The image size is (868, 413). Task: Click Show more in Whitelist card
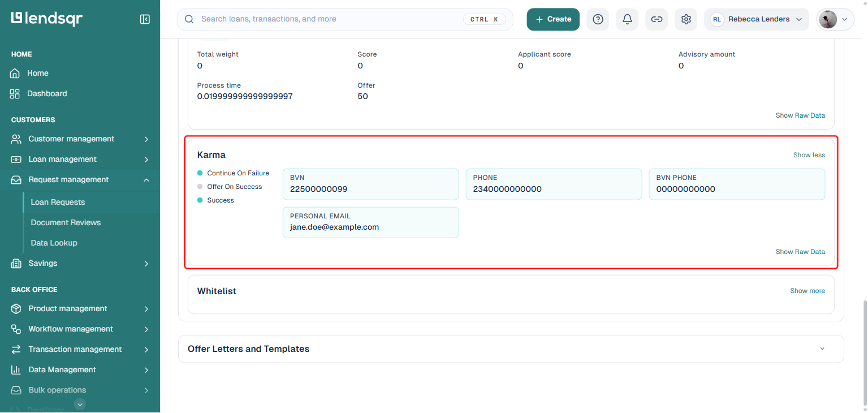tap(807, 291)
